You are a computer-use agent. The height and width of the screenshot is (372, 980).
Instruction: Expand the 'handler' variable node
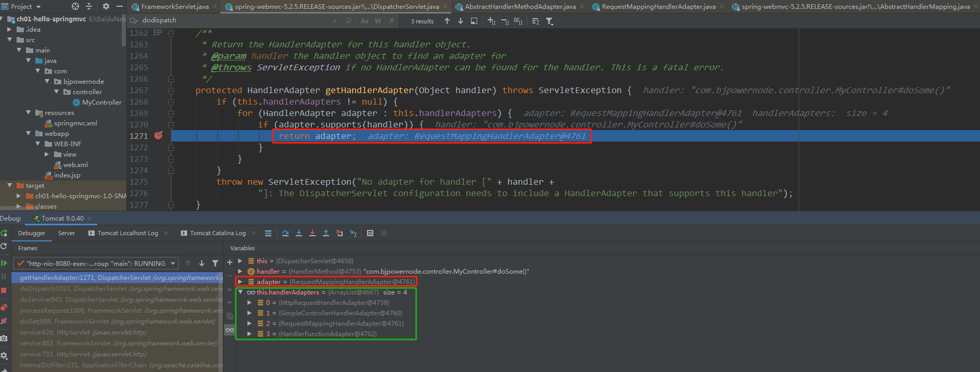(240, 271)
